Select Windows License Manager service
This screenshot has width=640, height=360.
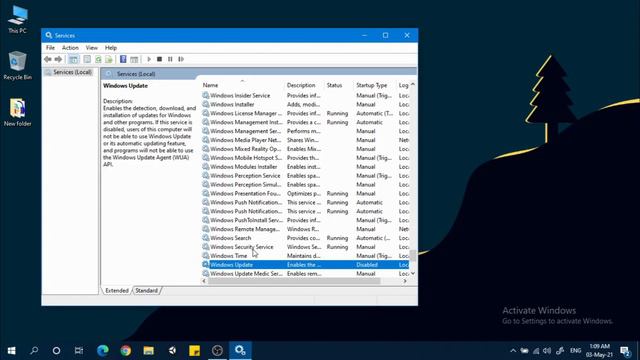click(x=305, y=113)
